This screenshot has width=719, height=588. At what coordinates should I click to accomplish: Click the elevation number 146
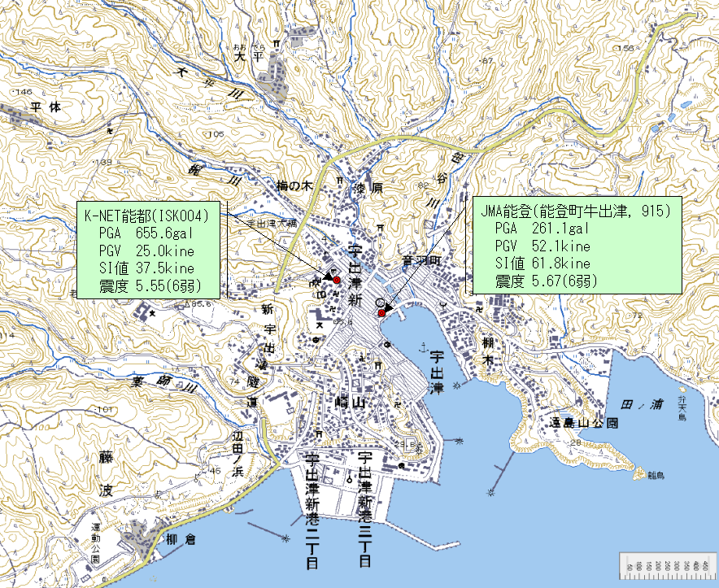(23, 92)
